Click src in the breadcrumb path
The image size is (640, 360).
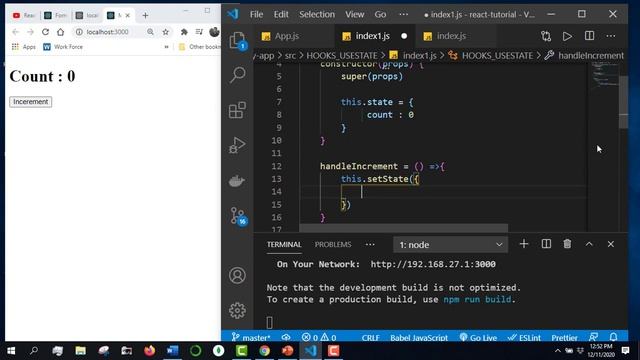(290, 56)
